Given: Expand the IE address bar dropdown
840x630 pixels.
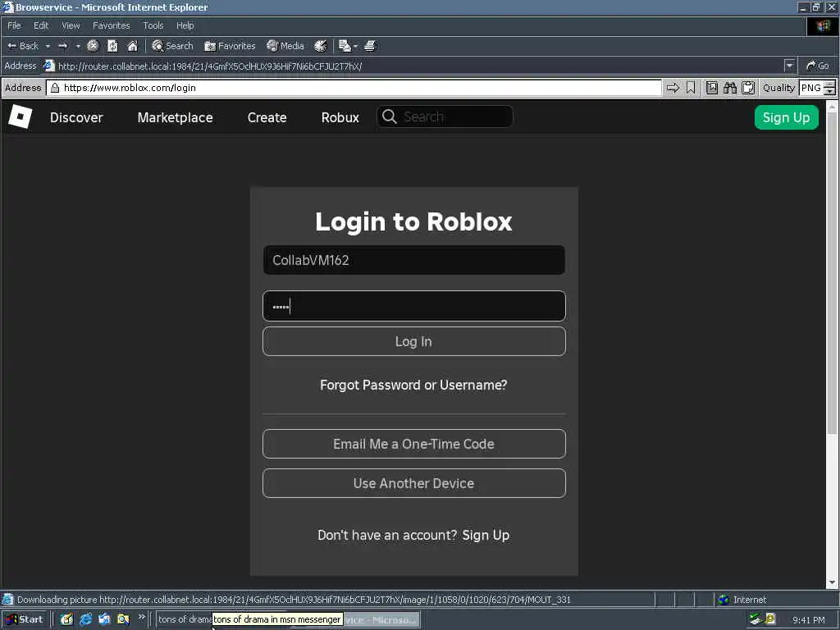Looking at the screenshot, I should point(789,66).
